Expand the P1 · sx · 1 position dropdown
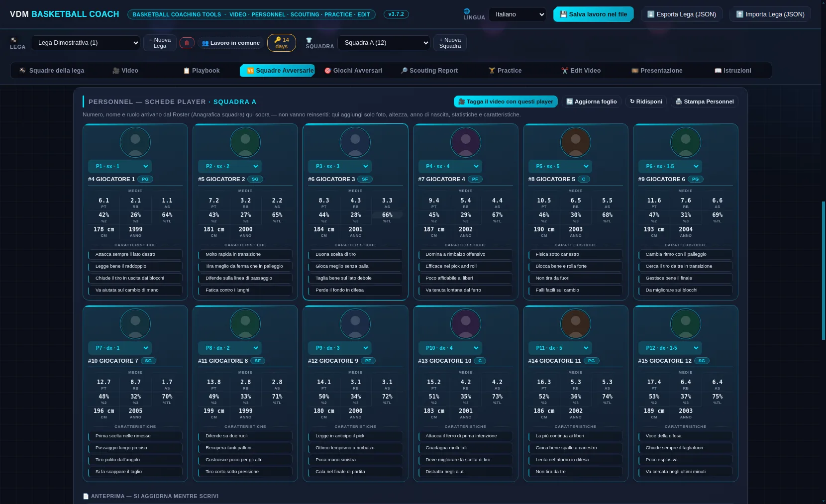The height and width of the screenshot is (504, 826). coord(120,166)
